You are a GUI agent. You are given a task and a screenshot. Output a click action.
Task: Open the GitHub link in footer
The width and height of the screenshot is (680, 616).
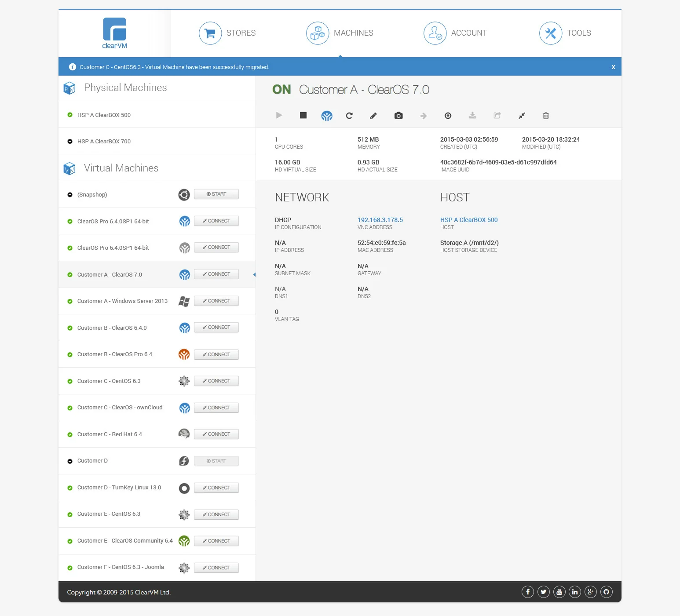pyautogui.click(x=606, y=592)
